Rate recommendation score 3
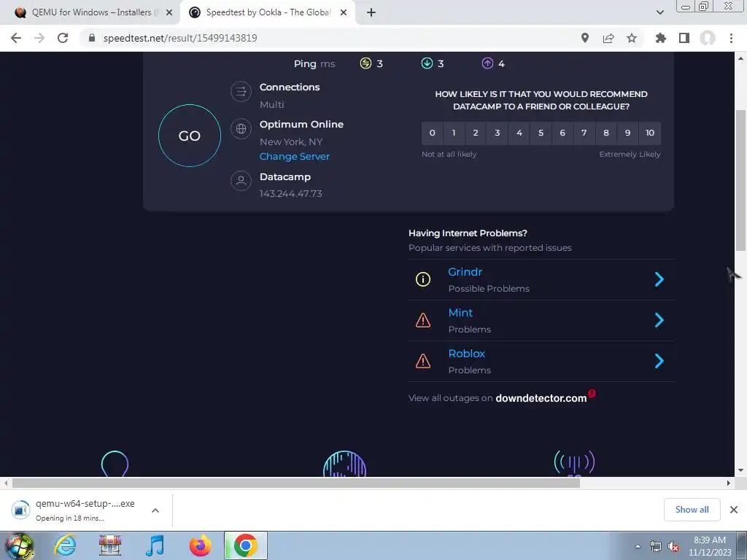The width and height of the screenshot is (747, 560). click(498, 133)
